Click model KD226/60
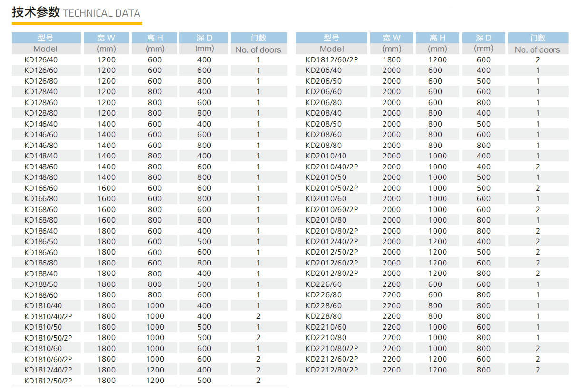Image resolution: width=582 pixels, height=392 pixels. [324, 284]
